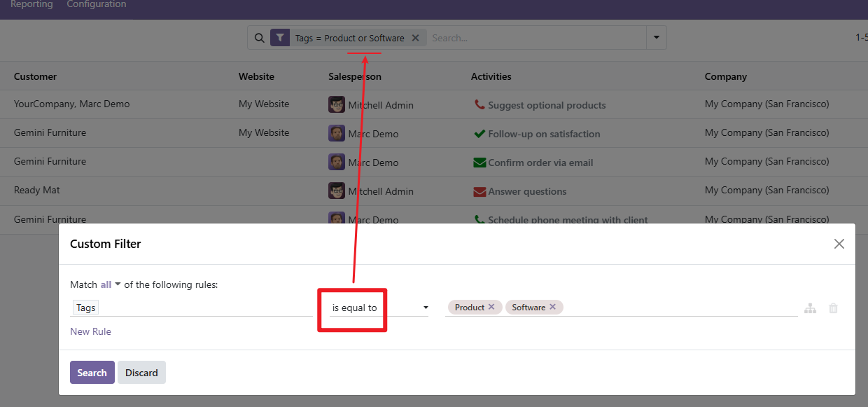
Task: Click the Tags field path selector
Action: coord(86,308)
